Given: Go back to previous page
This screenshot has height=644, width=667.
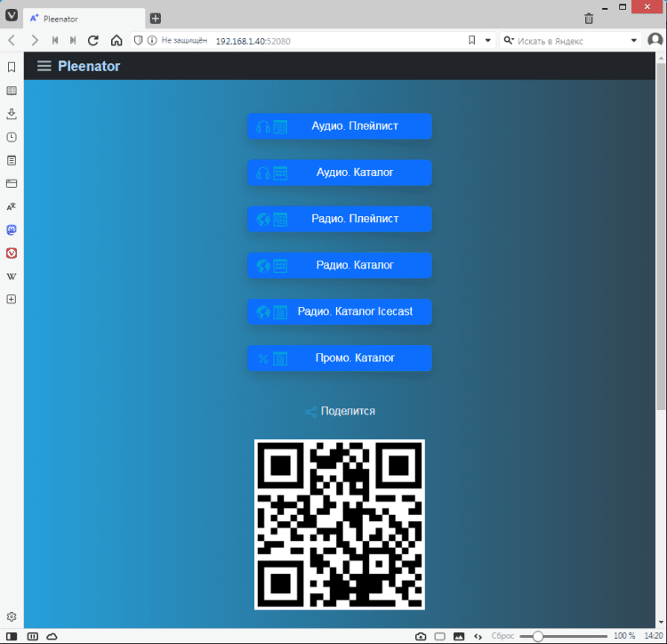Looking at the screenshot, I should click(x=12, y=40).
